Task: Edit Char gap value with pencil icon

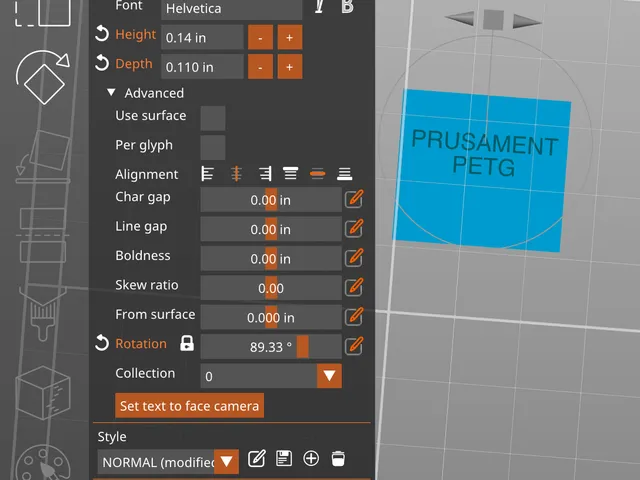Action: click(x=354, y=199)
